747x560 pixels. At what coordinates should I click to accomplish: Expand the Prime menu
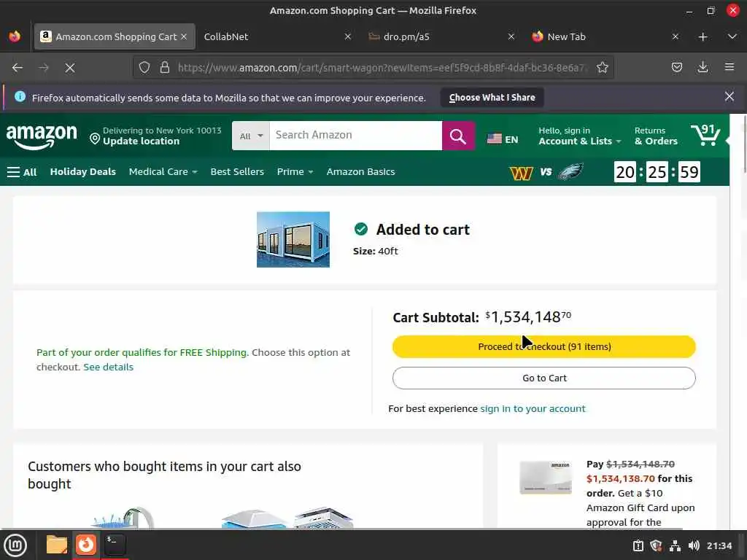click(295, 172)
